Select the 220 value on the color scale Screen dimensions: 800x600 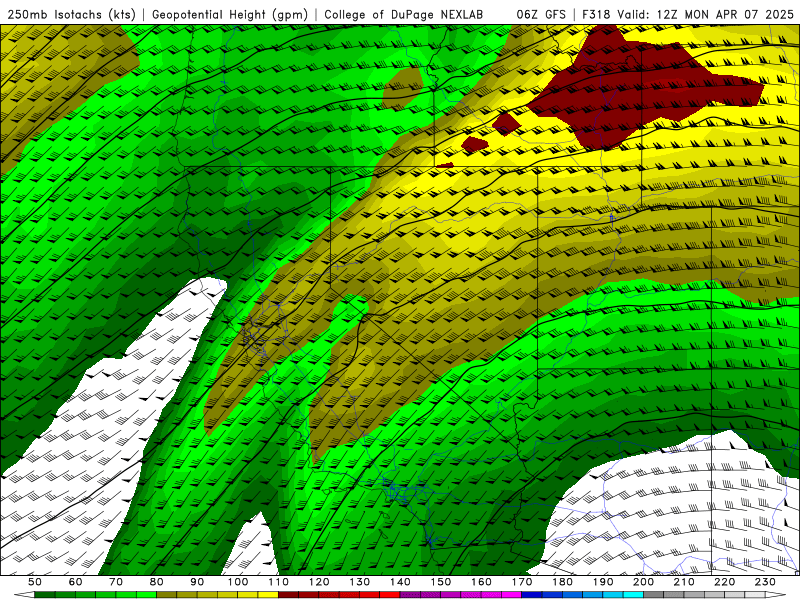coord(724,582)
